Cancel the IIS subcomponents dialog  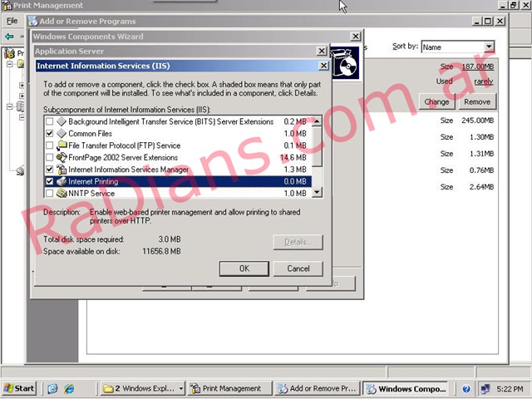(298, 268)
